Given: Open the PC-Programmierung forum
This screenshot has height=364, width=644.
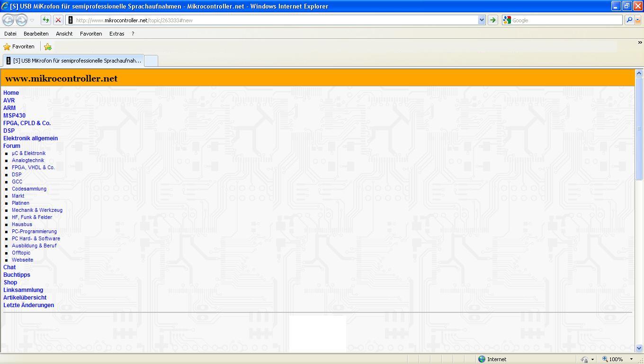Looking at the screenshot, I should click(x=34, y=231).
